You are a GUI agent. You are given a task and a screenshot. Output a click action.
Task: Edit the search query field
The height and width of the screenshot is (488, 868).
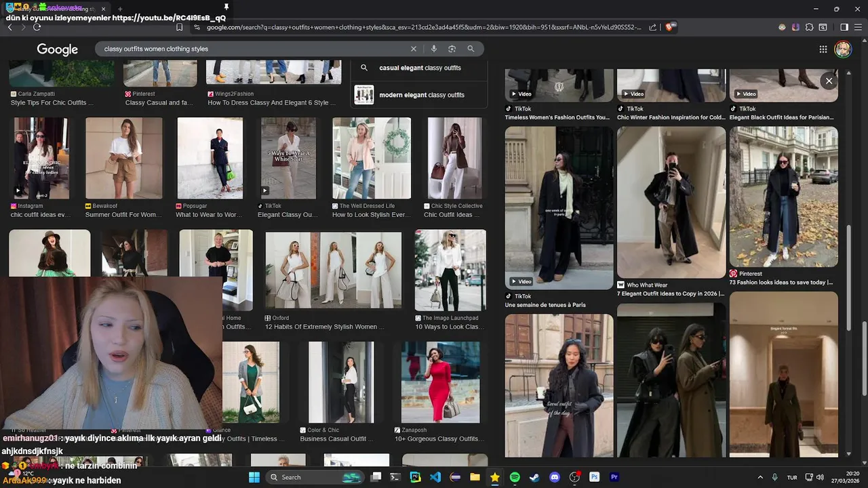(254, 49)
